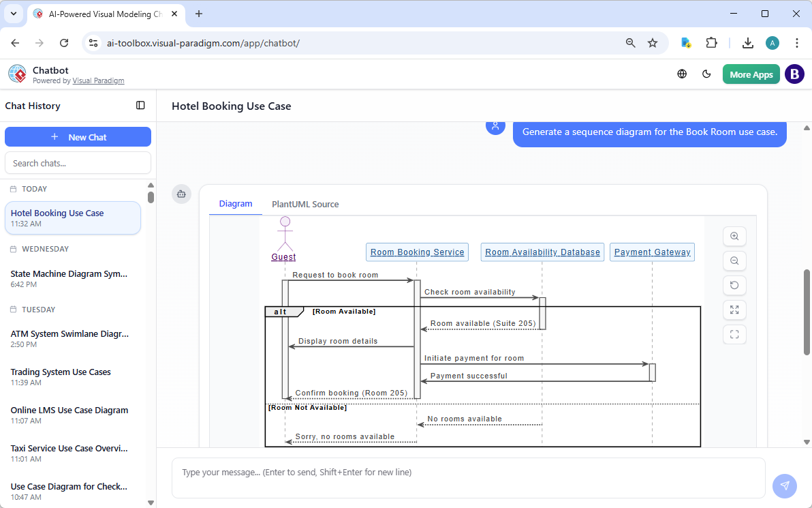Open the browser tab search dropdown
This screenshot has height=508, width=812.
click(14, 14)
